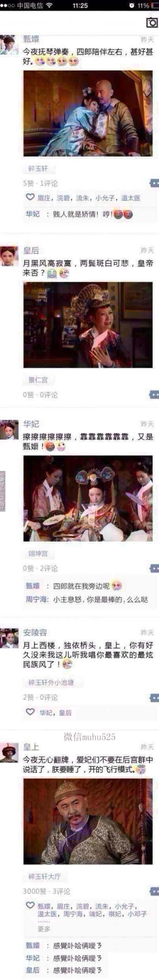Tap the heart icon beside 华妃, 皇后 likes
The height and width of the screenshot is (980, 159).
click(x=30, y=712)
